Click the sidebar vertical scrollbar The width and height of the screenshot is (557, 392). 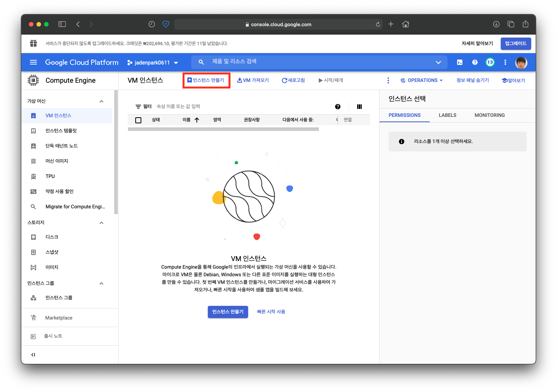point(116,152)
